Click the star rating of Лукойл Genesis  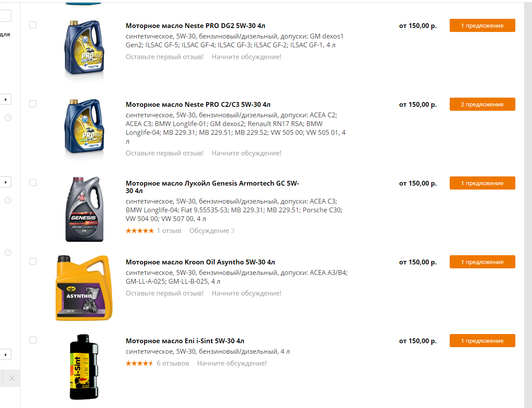140,231
